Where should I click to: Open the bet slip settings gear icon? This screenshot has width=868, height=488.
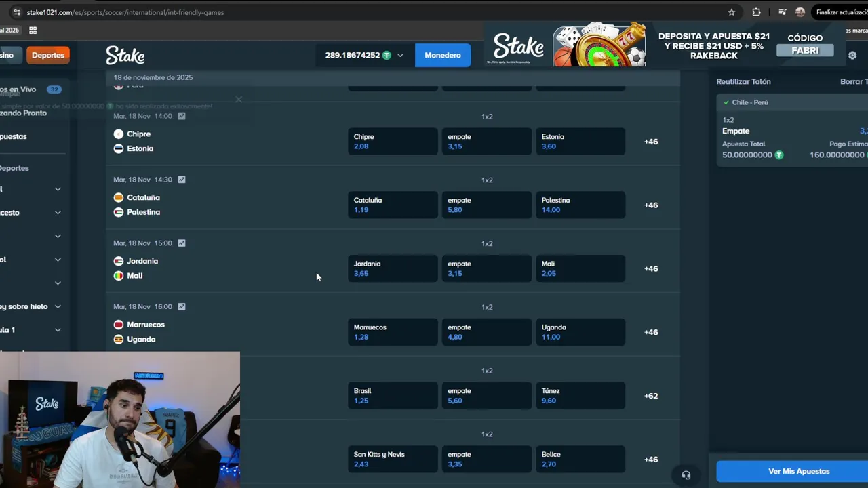[852, 56]
